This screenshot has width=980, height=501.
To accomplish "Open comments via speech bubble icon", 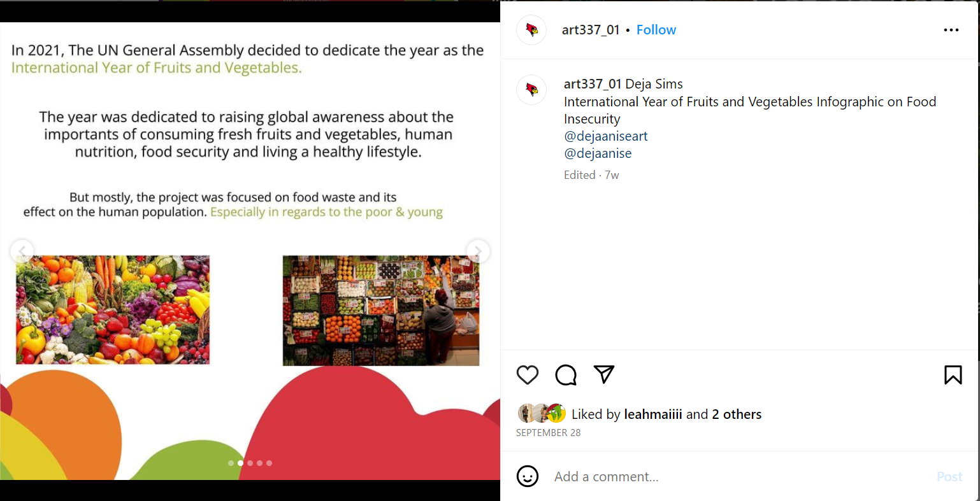I will (566, 375).
